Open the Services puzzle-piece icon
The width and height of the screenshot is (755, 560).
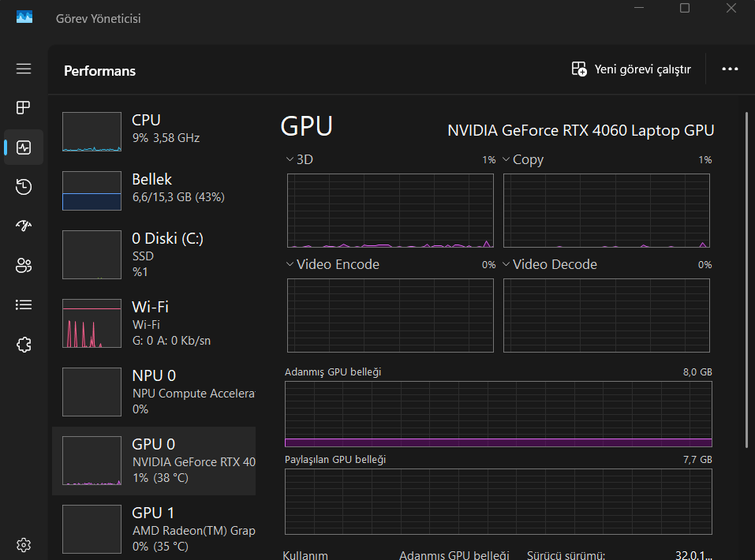24,344
